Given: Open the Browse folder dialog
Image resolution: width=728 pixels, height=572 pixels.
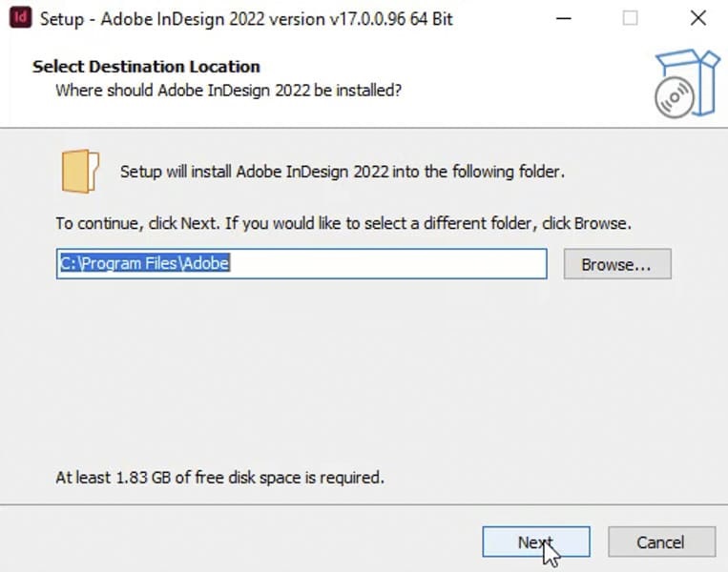Looking at the screenshot, I should tap(616, 264).
